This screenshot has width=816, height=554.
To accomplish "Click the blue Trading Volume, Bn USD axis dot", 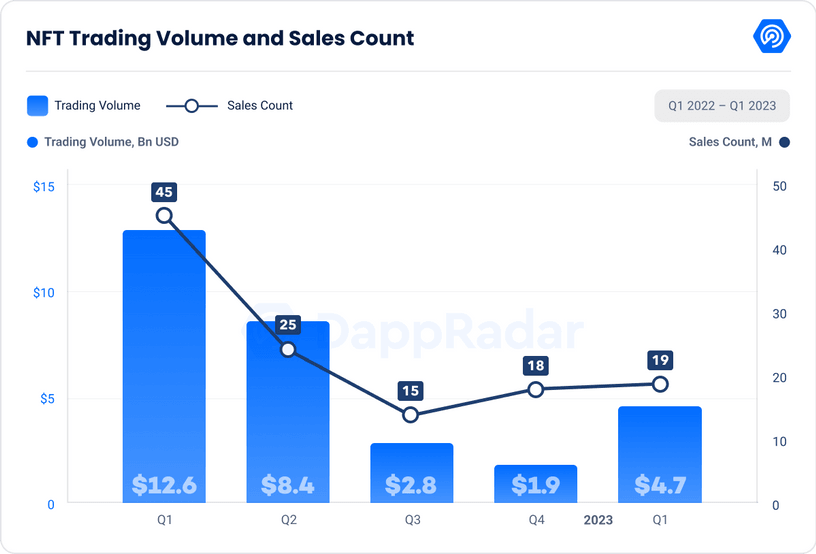I will pos(33,142).
